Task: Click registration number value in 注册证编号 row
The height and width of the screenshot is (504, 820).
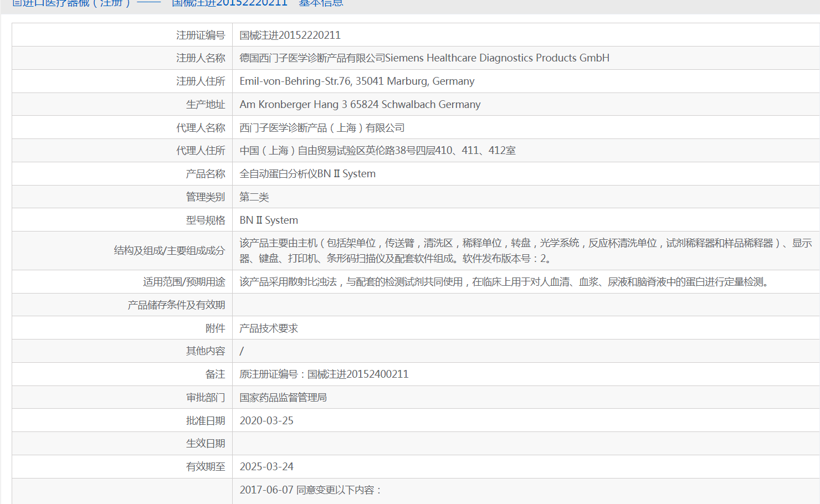Action: coord(290,35)
